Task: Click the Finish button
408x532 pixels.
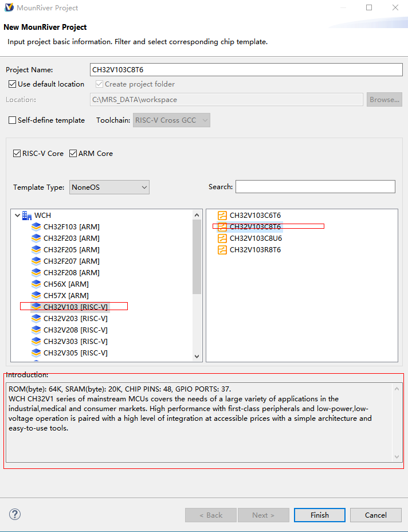Action: click(x=320, y=515)
